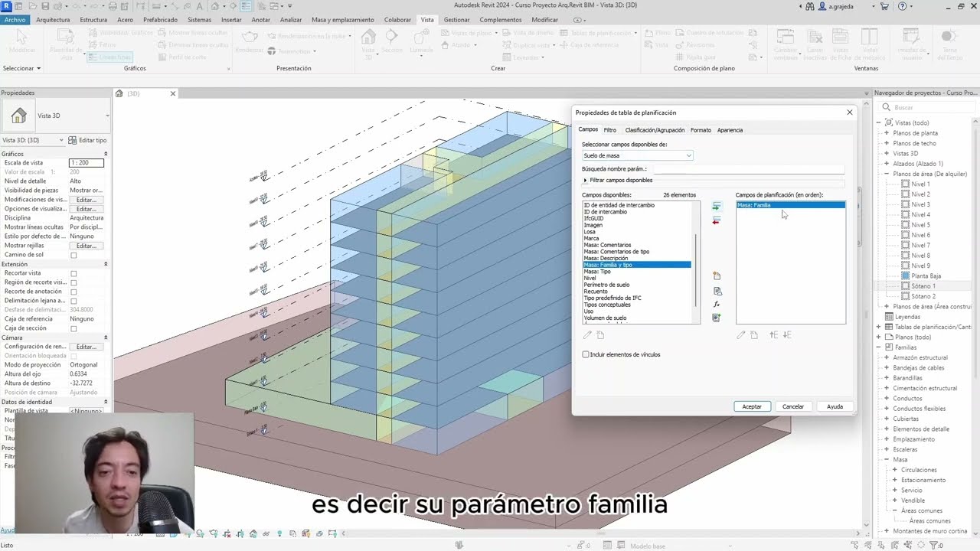Toggle the Caja de sección checkbox
Viewport: 980px width, 551px height.
(73, 328)
